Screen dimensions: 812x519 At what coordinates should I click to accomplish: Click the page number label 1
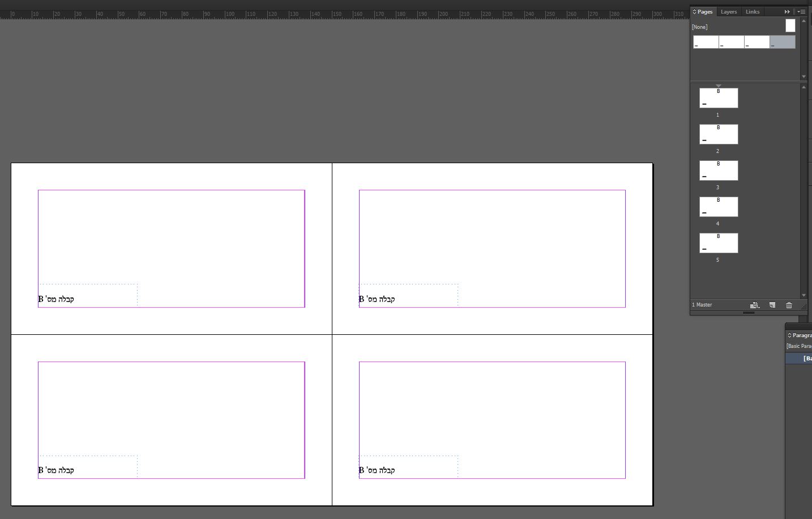click(x=717, y=115)
